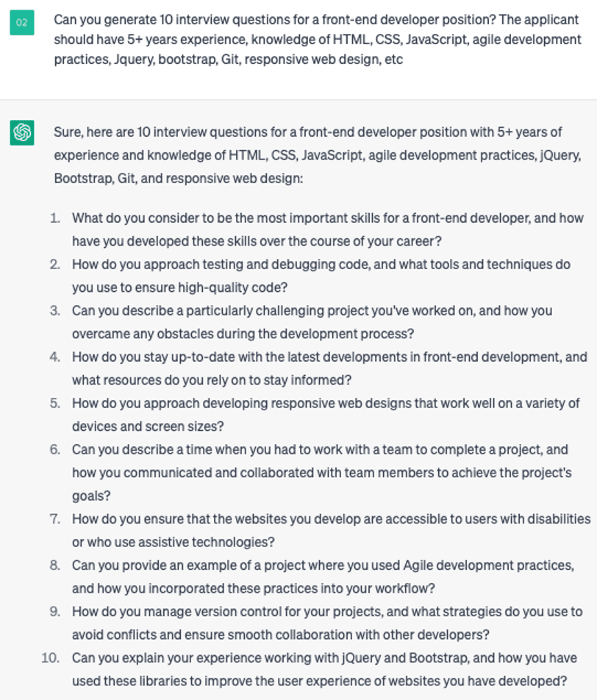Select question 9 about managing version control
Viewport: 597px width, 700px height.
pyautogui.click(x=326, y=623)
